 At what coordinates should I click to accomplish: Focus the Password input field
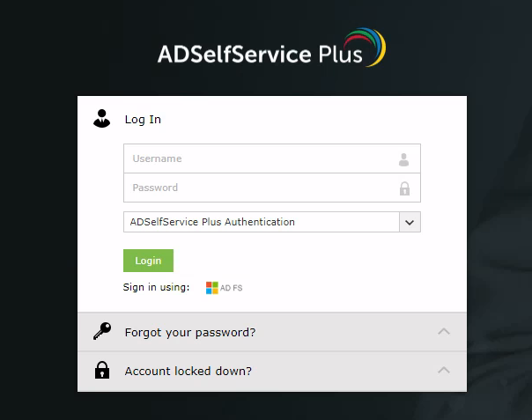(x=272, y=188)
